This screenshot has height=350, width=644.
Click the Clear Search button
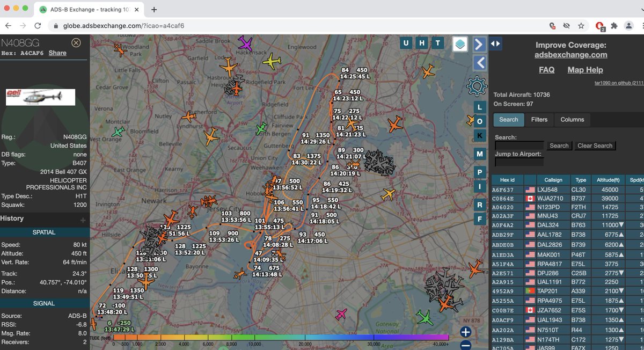[x=595, y=145]
